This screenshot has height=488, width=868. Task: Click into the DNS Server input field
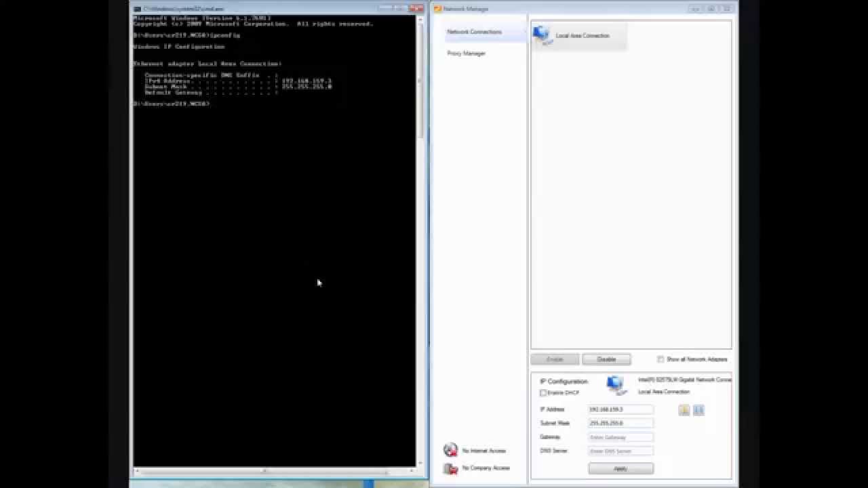[620, 451]
